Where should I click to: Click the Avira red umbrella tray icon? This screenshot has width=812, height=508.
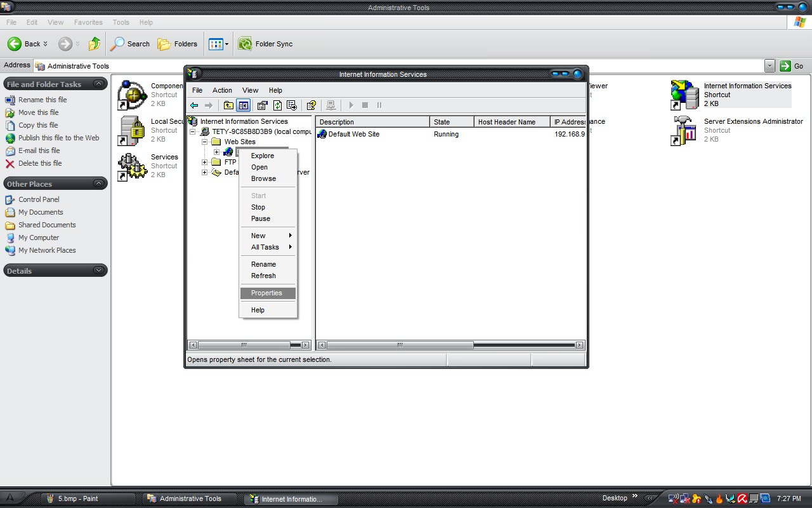[x=742, y=498]
